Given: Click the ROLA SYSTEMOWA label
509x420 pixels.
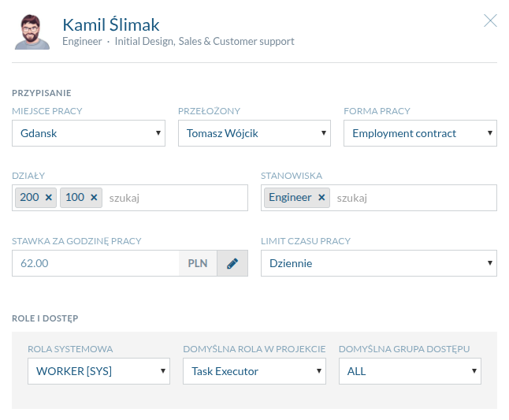Looking at the screenshot, I should (70, 349).
